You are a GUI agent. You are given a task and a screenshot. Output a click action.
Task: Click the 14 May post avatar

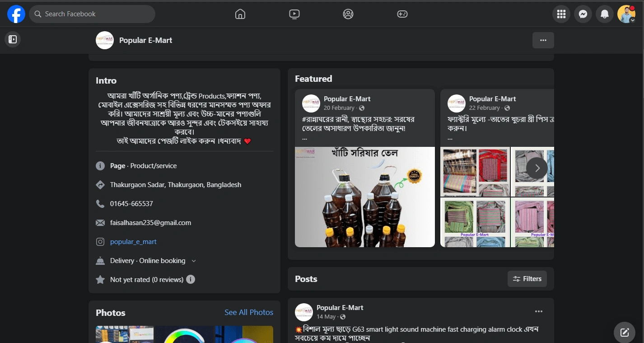point(304,312)
